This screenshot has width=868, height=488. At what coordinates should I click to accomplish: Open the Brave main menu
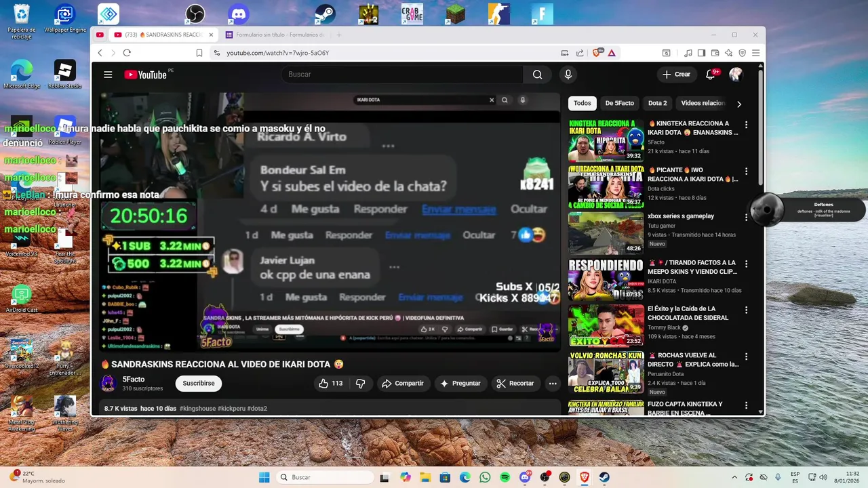pyautogui.click(x=755, y=53)
